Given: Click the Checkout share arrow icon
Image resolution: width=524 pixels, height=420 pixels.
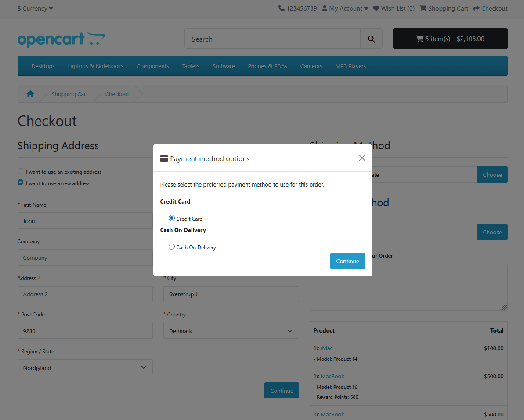Looking at the screenshot, I should pyautogui.click(x=477, y=8).
